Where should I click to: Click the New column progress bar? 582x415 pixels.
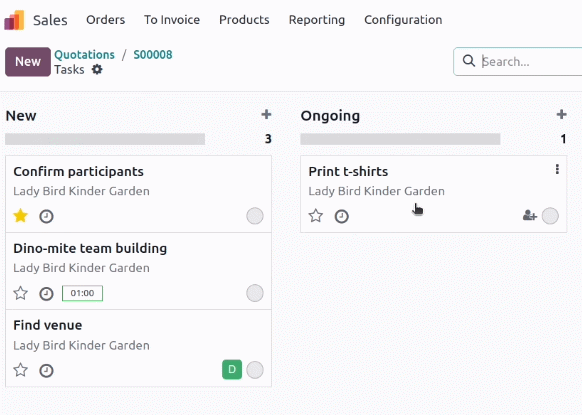click(105, 139)
